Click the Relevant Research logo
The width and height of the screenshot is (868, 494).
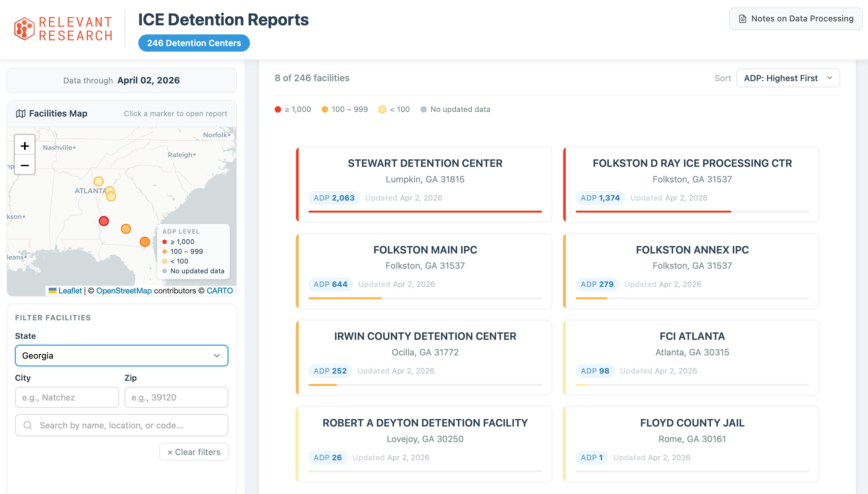click(x=63, y=29)
